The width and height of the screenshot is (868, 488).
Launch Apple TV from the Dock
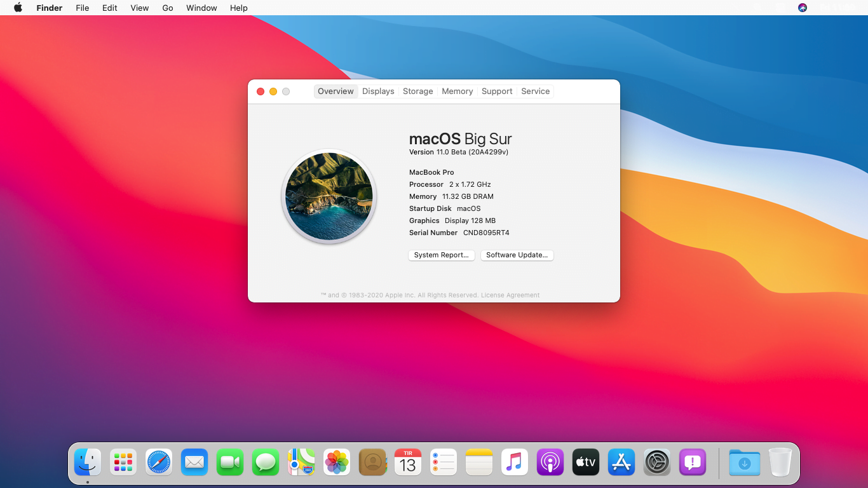coord(586,462)
